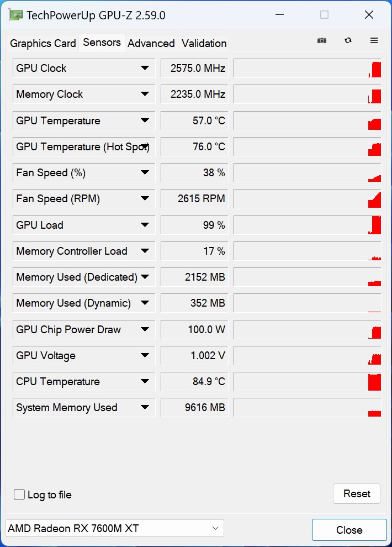Open the GPU Temperature dropdown arrow

(x=145, y=120)
